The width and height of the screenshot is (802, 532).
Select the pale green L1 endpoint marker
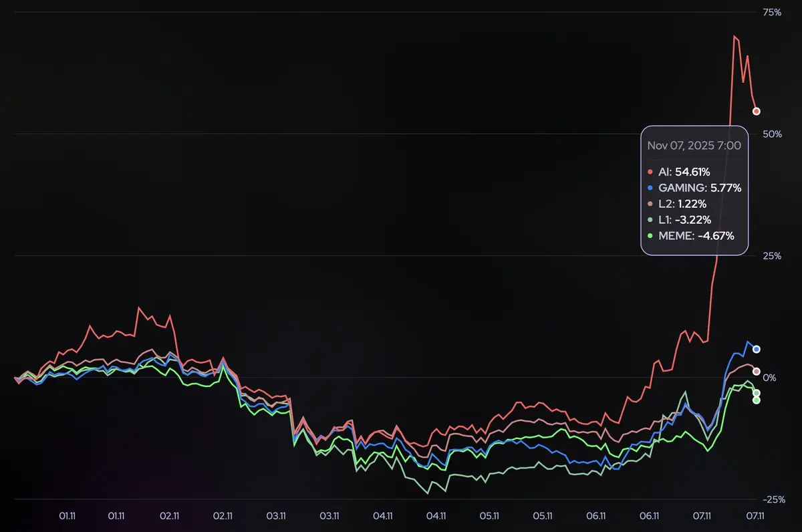757,393
